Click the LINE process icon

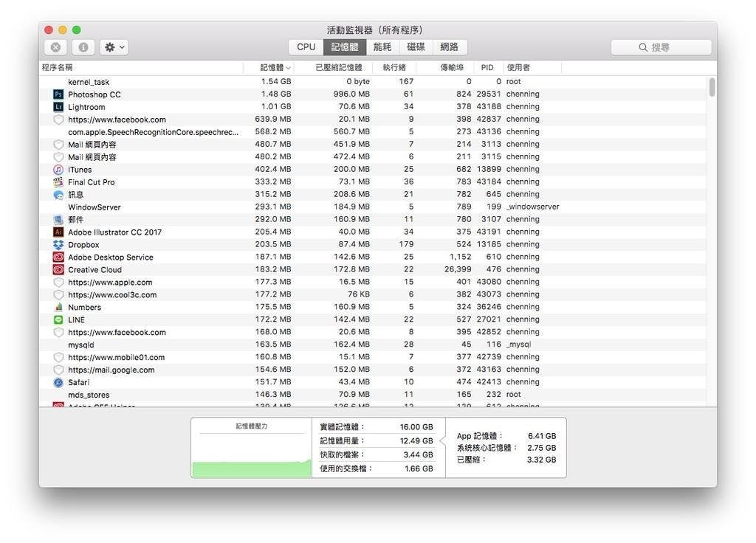pos(58,320)
